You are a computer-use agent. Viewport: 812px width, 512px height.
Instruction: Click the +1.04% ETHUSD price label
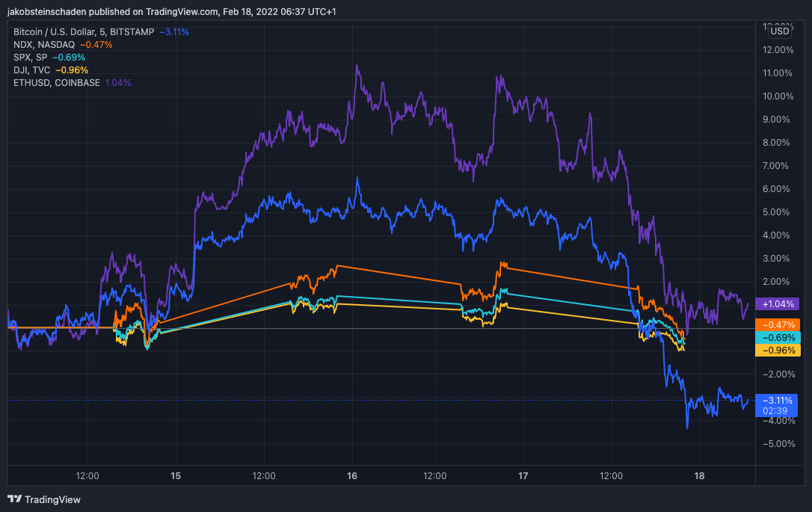pos(778,304)
